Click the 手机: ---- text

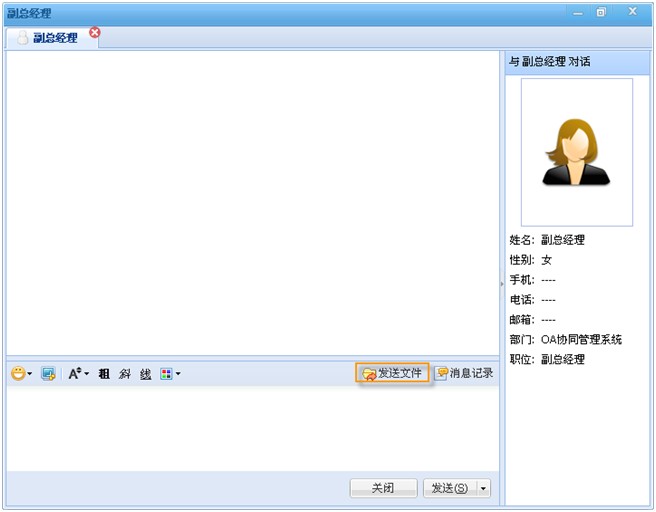(x=532, y=280)
